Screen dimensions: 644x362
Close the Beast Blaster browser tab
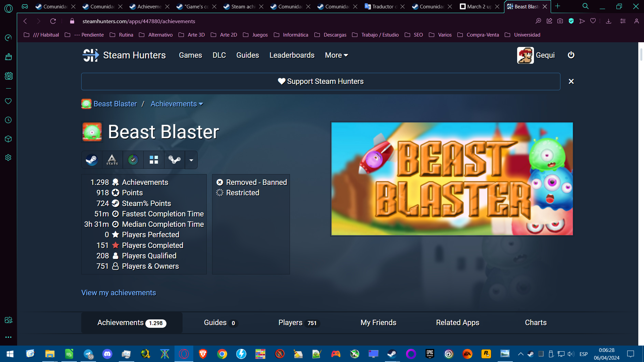point(545,6)
